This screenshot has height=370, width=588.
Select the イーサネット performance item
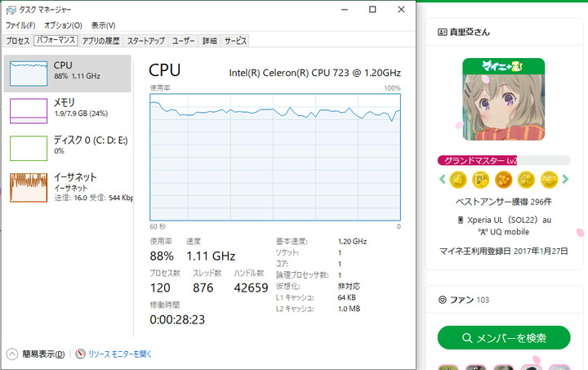point(68,187)
